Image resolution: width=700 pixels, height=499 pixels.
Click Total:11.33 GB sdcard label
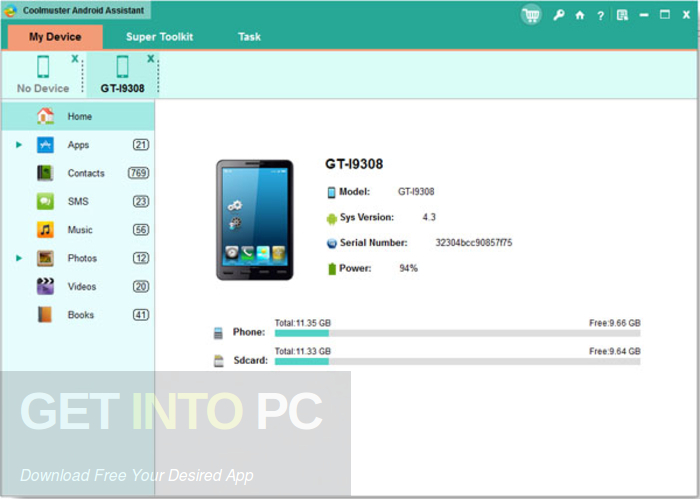(x=303, y=351)
